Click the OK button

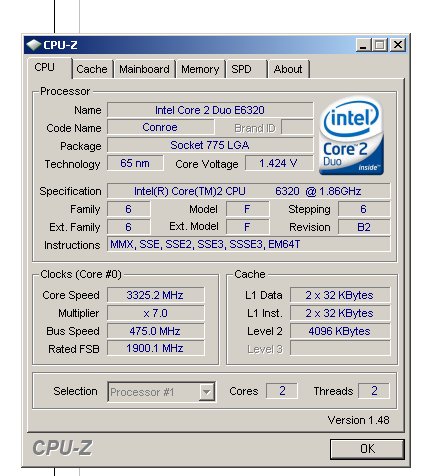tap(367, 449)
